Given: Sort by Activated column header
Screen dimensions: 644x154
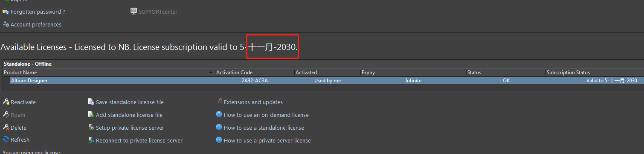Looking at the screenshot, I should click(x=328, y=73).
